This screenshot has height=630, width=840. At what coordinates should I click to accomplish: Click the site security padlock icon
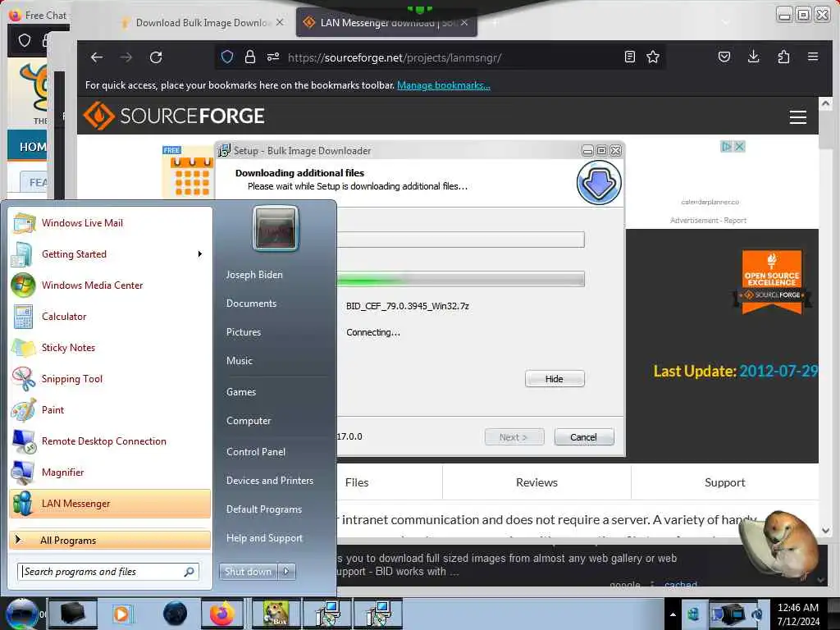[250, 57]
